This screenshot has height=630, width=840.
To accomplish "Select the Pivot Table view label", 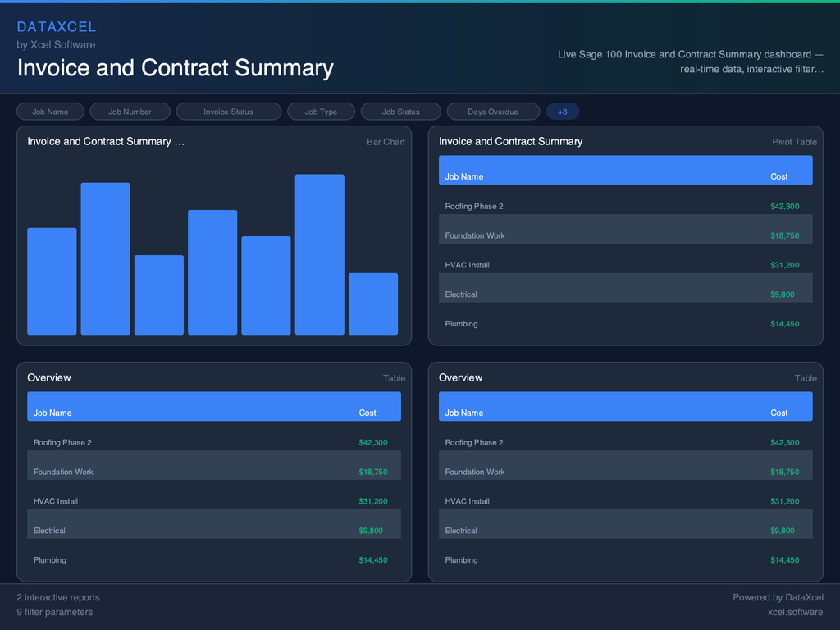I will point(794,141).
